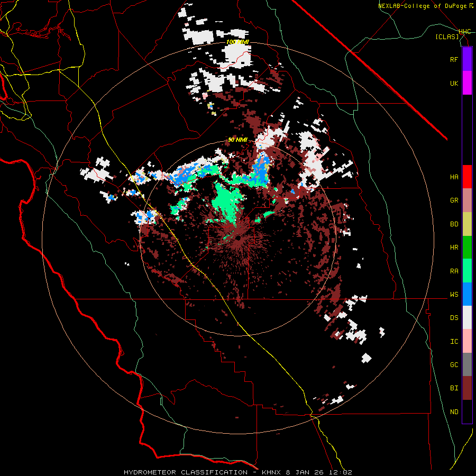Click the 50 NMI range ring label

tap(237, 140)
